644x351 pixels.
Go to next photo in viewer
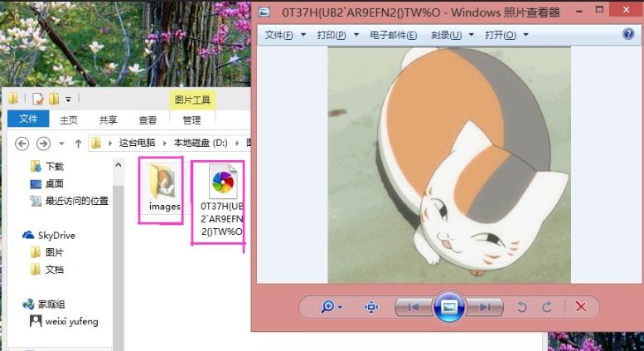click(485, 307)
